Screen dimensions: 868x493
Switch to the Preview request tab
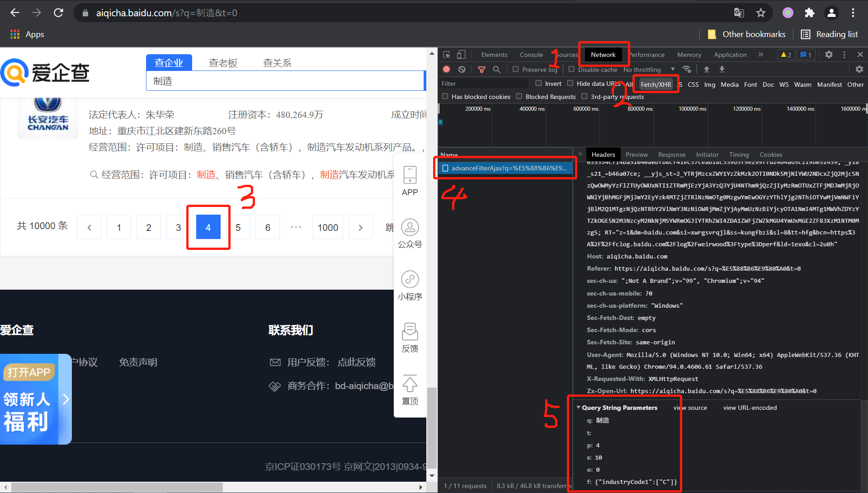[x=637, y=155]
